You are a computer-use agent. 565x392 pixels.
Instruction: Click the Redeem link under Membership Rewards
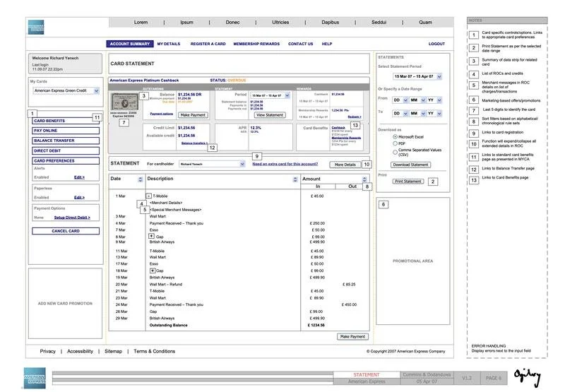pos(355,117)
